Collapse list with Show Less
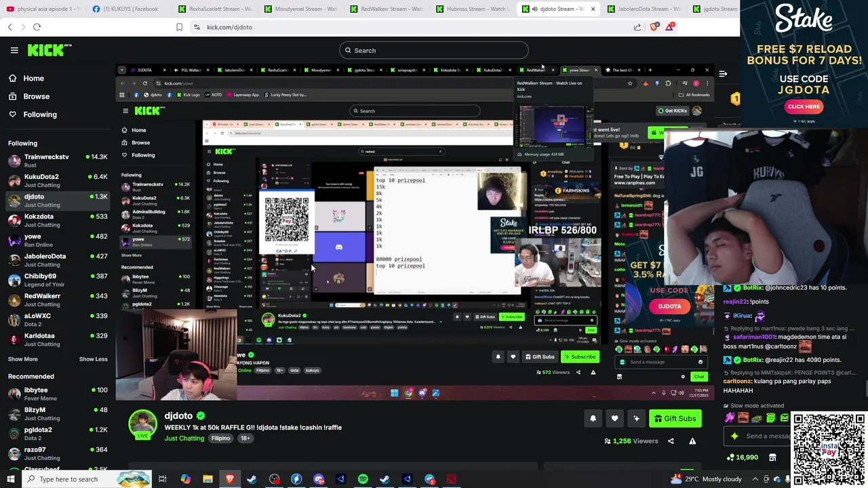The width and height of the screenshot is (868, 488). [93, 359]
